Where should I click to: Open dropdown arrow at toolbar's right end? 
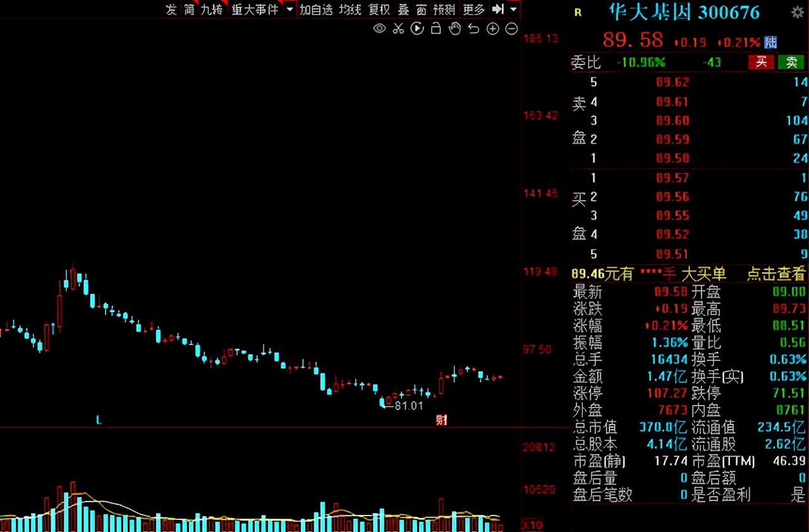513,9
